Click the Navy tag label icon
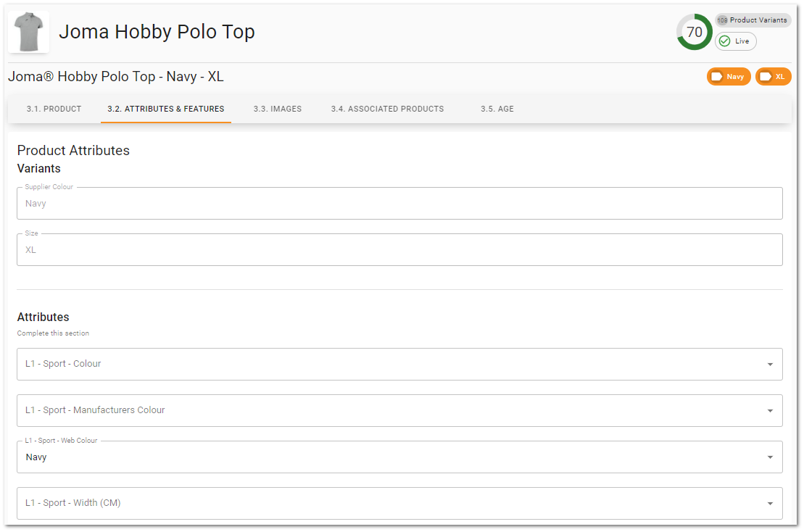The width and height of the screenshot is (804, 532). tap(717, 76)
